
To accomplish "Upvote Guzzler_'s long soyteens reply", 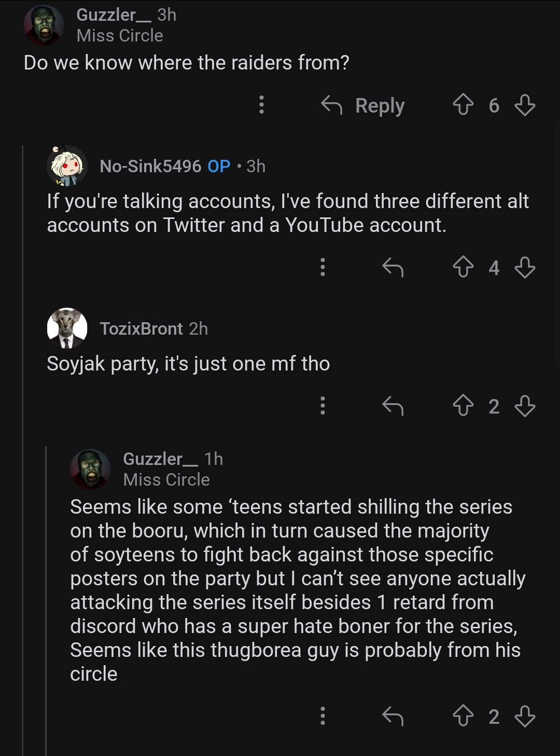I will coord(463,717).
